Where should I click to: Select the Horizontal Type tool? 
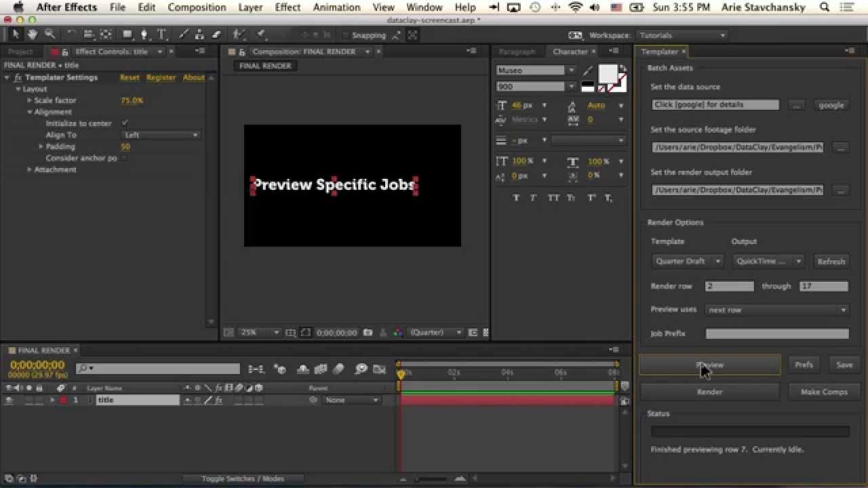click(162, 35)
